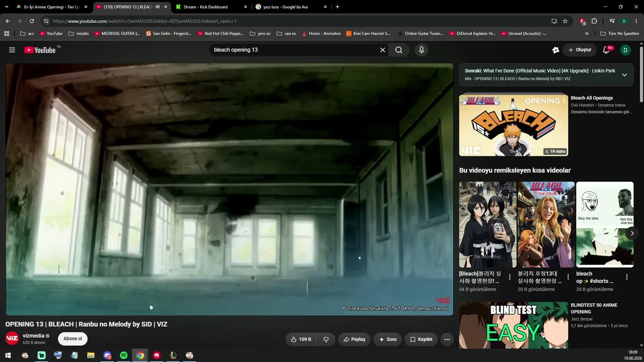
Task: Open options for 94 B görüntüleme short
Action: click(510, 277)
